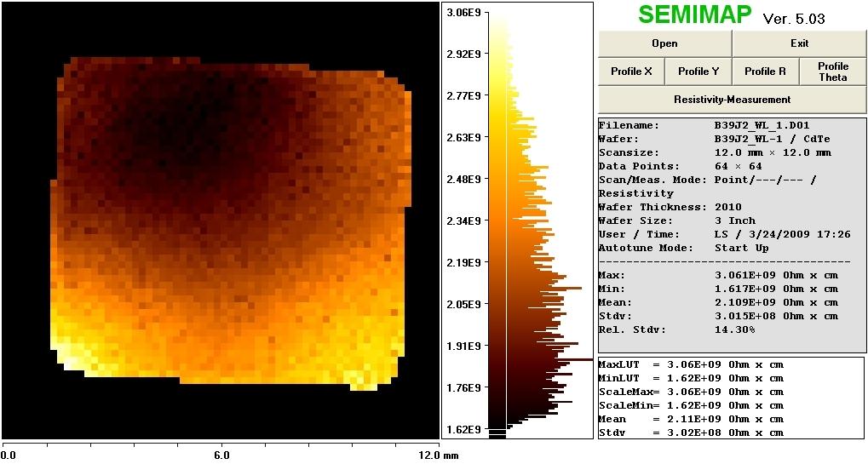Click the 0.0 axis label
868x464 pixels.
[x=10, y=455]
